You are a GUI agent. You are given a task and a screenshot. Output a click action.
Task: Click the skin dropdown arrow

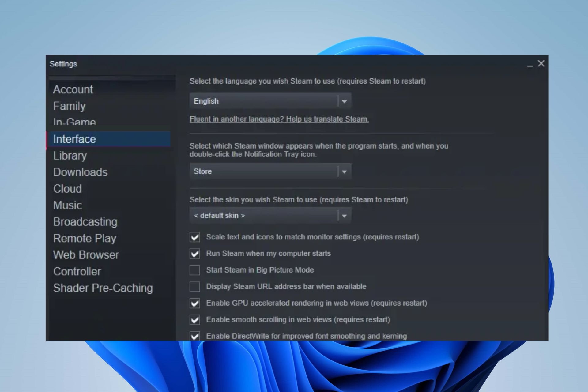[x=344, y=216]
